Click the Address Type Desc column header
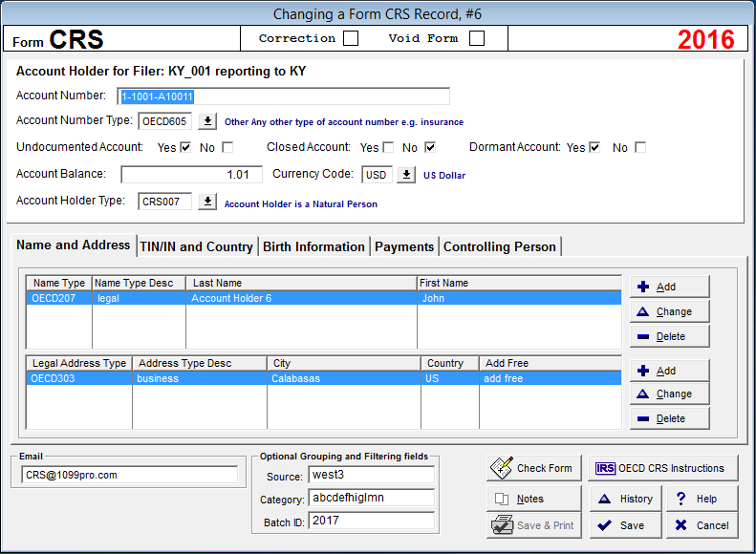756x554 pixels. pos(200,363)
